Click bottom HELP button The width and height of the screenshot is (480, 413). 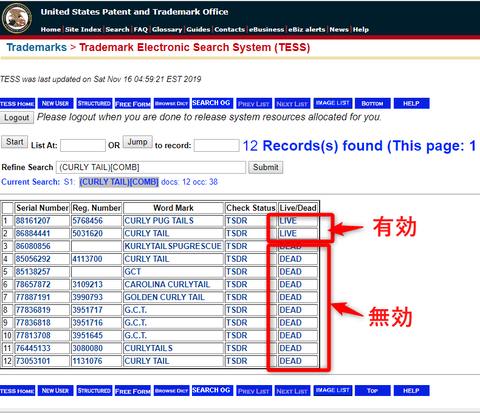pyautogui.click(x=411, y=390)
